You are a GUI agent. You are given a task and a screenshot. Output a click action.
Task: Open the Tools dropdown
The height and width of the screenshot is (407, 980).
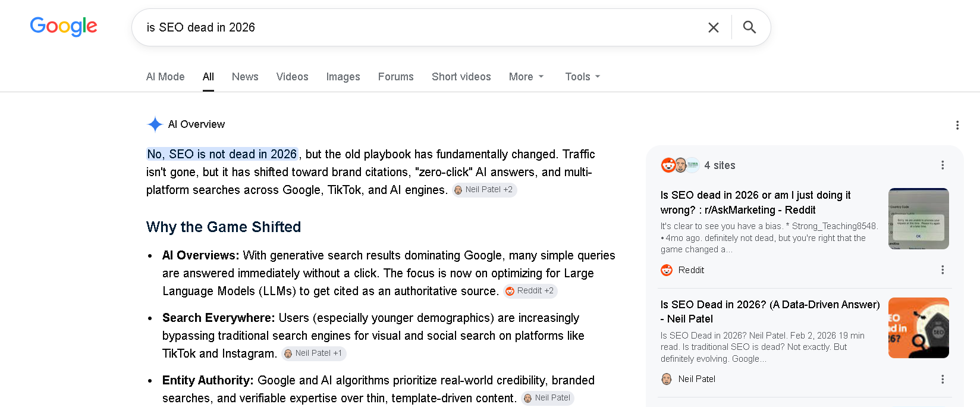583,77
